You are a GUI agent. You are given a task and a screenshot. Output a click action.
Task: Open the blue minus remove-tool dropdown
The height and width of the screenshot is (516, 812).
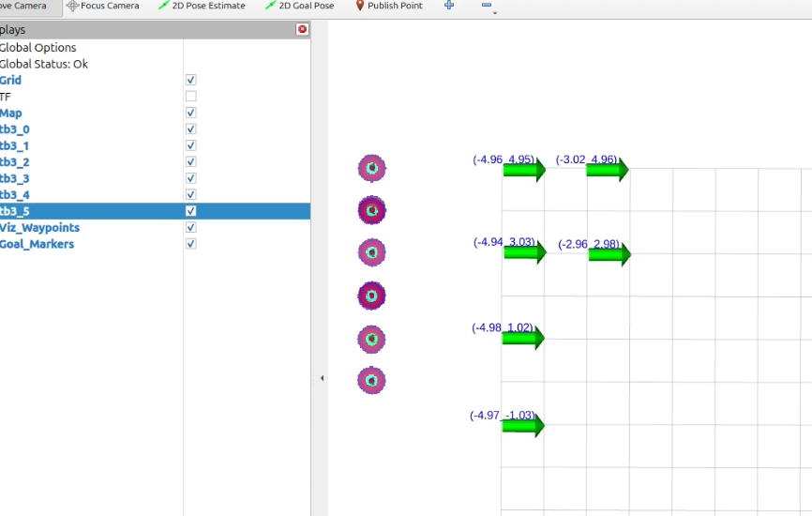pyautogui.click(x=488, y=7)
